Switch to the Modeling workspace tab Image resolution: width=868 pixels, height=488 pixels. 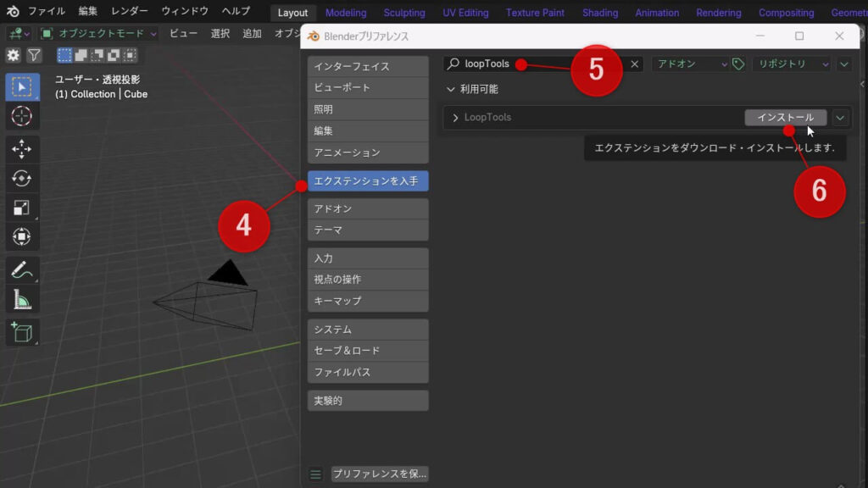point(345,12)
